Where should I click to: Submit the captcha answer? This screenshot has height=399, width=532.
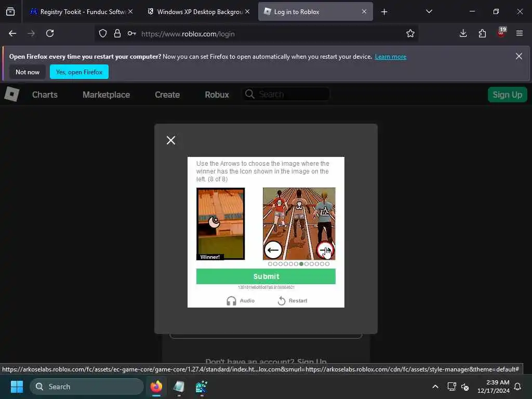pyautogui.click(x=266, y=276)
